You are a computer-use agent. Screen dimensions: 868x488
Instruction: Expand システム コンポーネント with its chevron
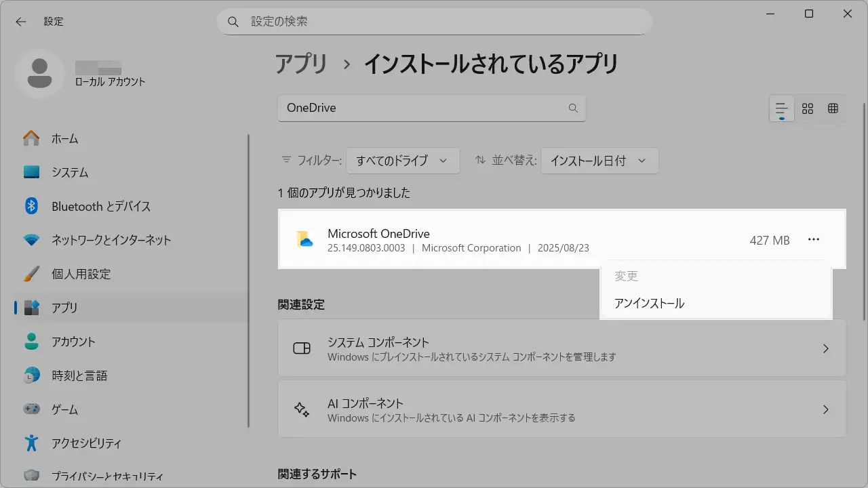point(826,348)
